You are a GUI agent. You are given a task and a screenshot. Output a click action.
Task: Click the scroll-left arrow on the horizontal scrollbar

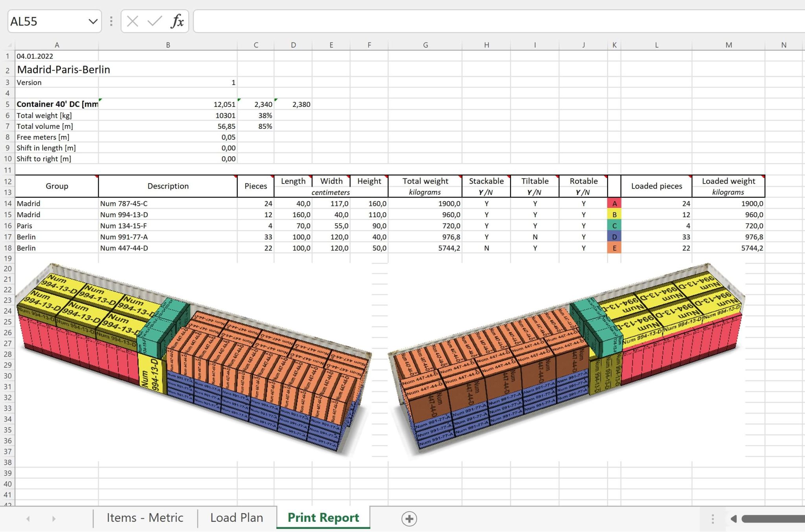coord(733,518)
